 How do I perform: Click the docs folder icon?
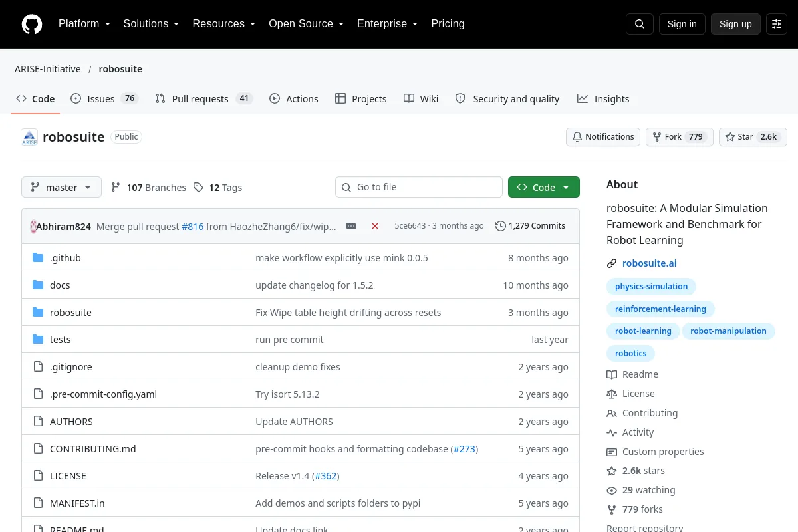coord(38,285)
